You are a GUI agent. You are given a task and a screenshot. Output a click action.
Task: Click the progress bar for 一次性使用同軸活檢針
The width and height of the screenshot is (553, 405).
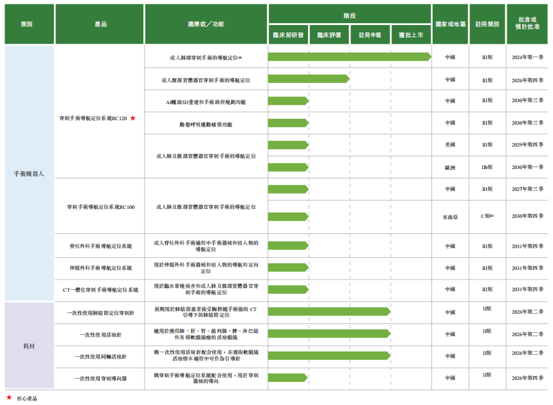point(329,356)
